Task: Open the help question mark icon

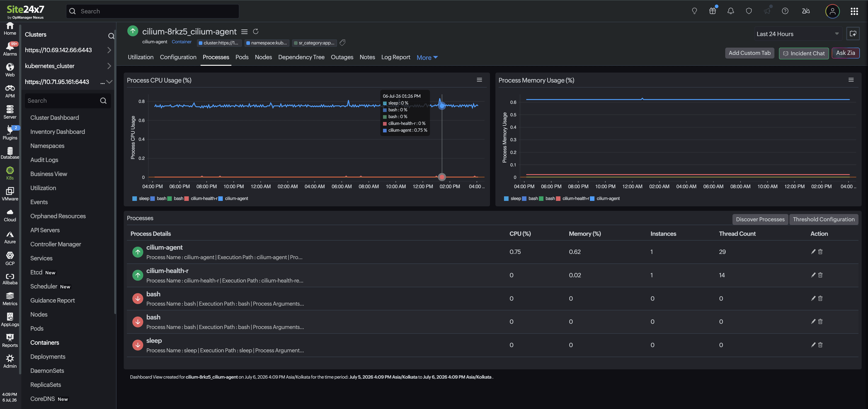Action: tap(785, 11)
